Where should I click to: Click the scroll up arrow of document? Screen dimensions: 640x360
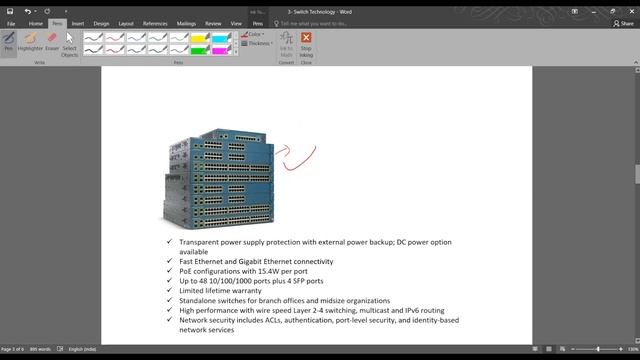(637, 70)
